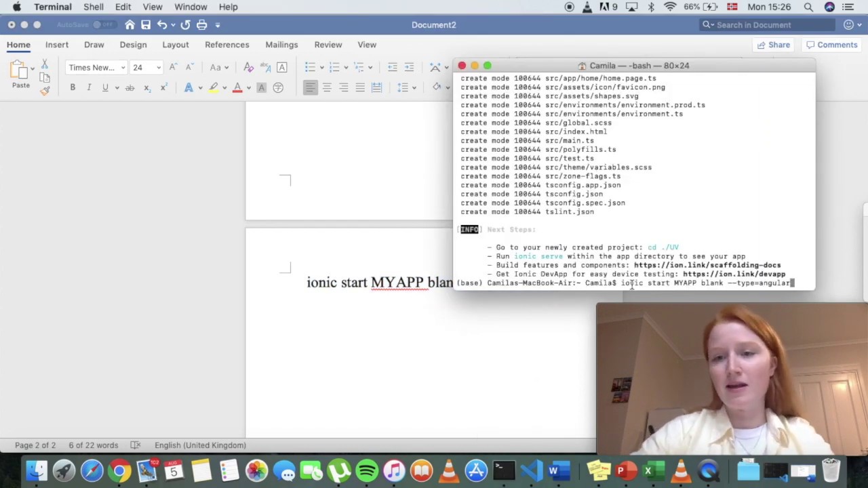Switch to the Insert ribbon tab
Image resolution: width=868 pixels, height=488 pixels.
point(57,45)
